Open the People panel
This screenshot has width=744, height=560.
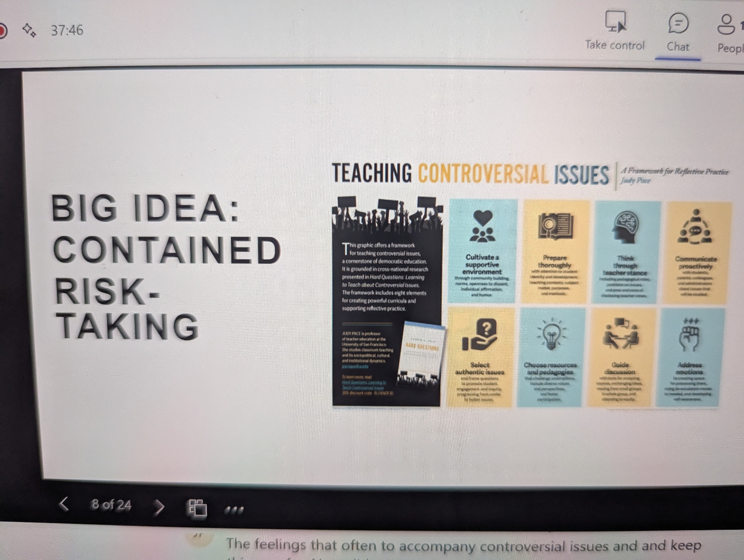[x=726, y=25]
